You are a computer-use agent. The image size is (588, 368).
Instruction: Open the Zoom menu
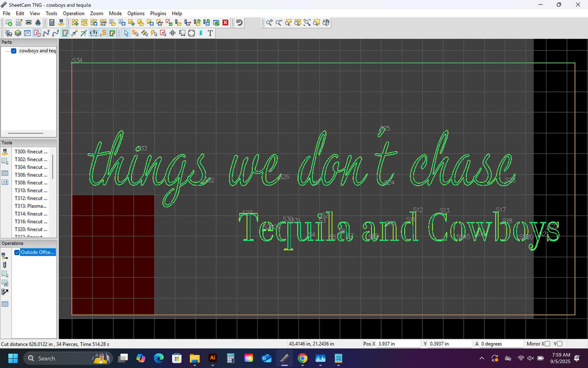click(x=97, y=13)
